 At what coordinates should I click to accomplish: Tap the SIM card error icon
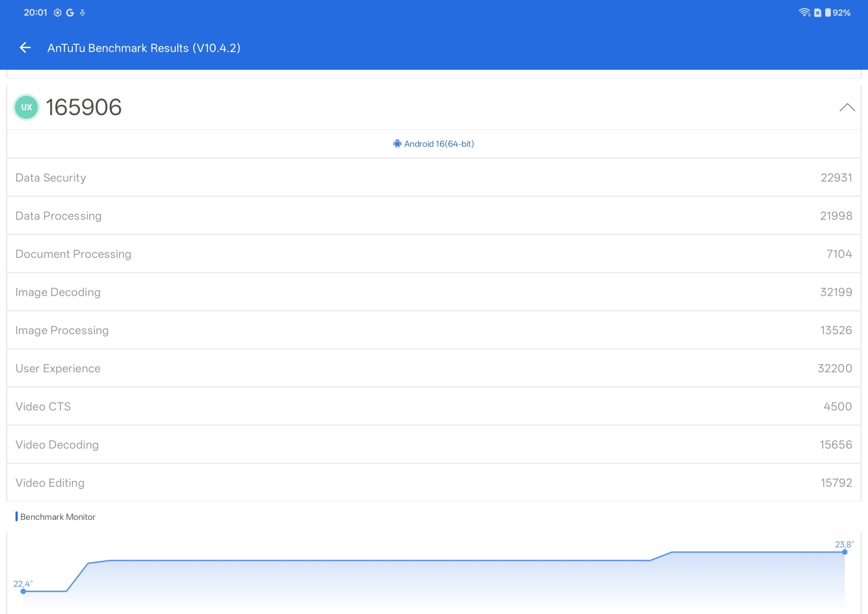pyautogui.click(x=817, y=13)
